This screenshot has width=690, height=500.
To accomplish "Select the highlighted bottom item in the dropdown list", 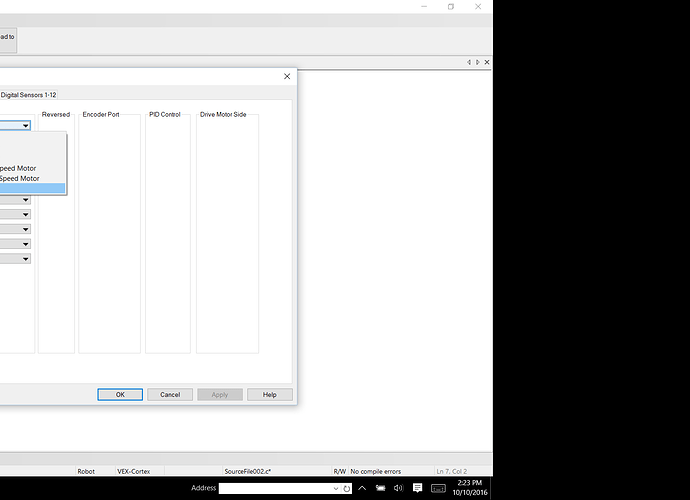I will (30, 189).
